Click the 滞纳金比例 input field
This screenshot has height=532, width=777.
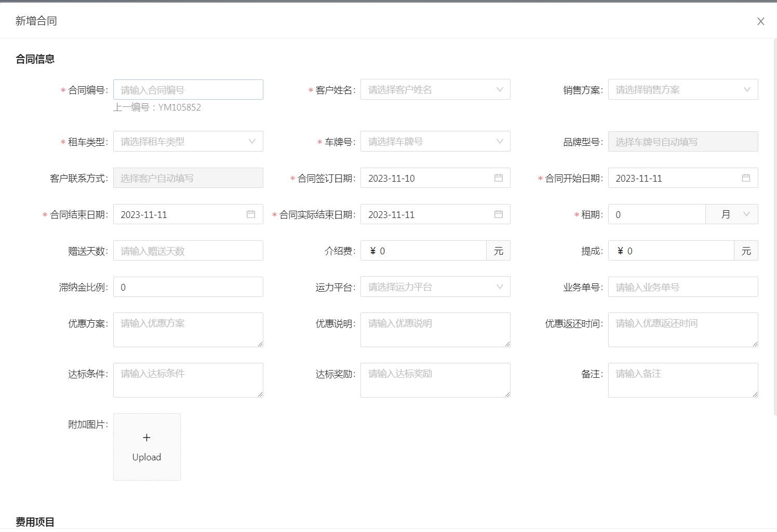pos(188,287)
